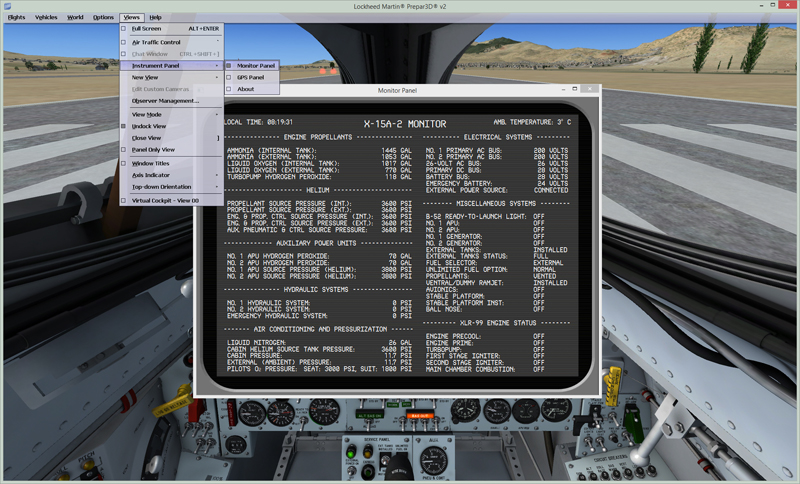The image size is (800, 484).
Task: Toggle Full Screen in Views menu
Action: (x=171, y=29)
